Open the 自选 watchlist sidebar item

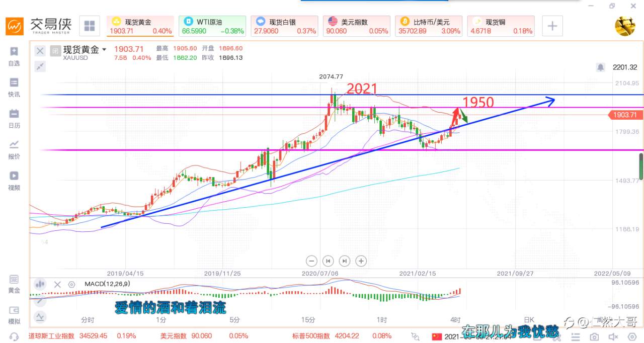(x=14, y=56)
